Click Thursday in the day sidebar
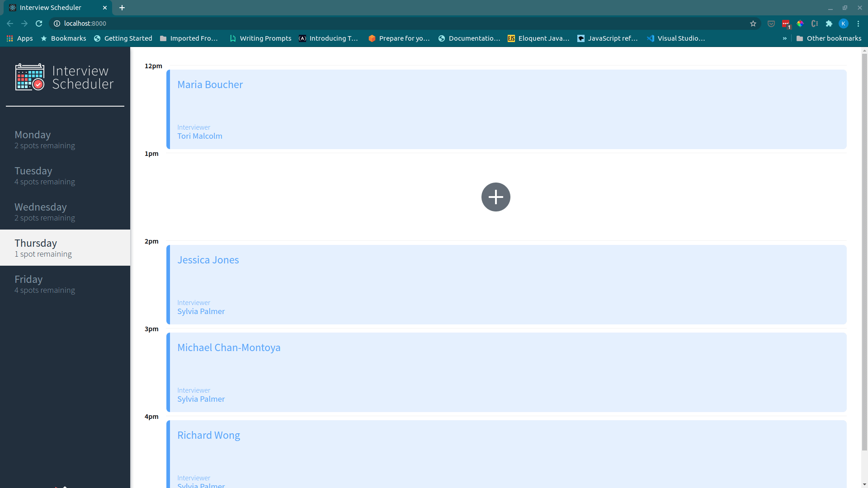 click(36, 243)
